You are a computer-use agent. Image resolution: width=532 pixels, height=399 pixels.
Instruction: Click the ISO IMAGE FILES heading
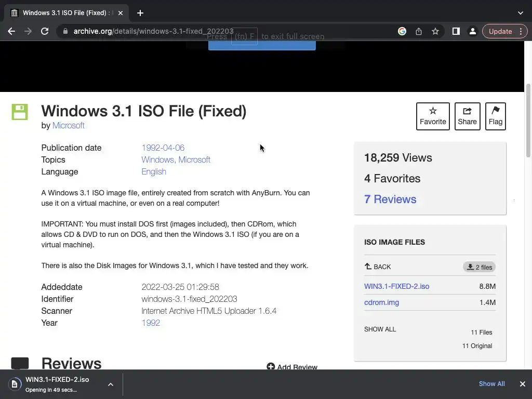394,242
